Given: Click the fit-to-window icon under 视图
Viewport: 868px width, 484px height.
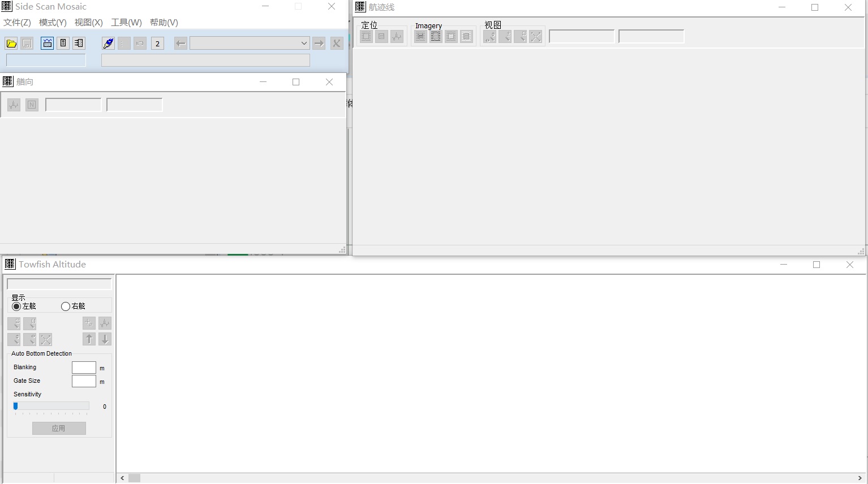Looking at the screenshot, I should (536, 37).
